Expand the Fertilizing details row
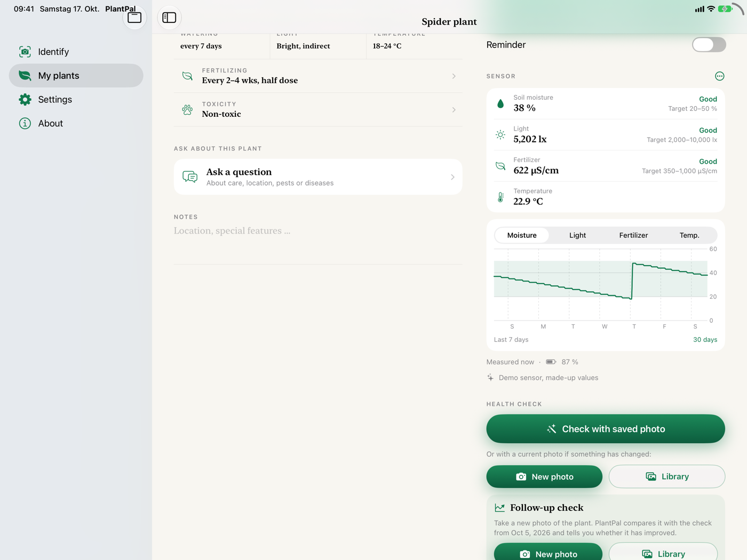747x560 pixels. pyautogui.click(x=318, y=76)
